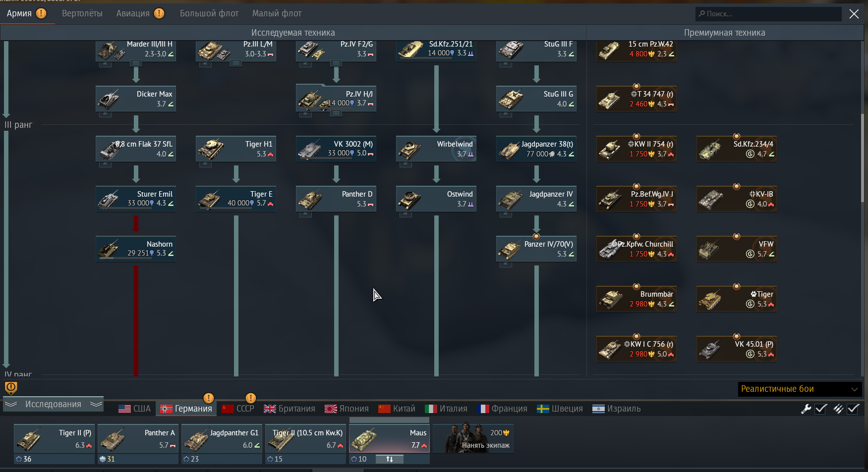Switch to the Большой флот tab

click(x=209, y=13)
